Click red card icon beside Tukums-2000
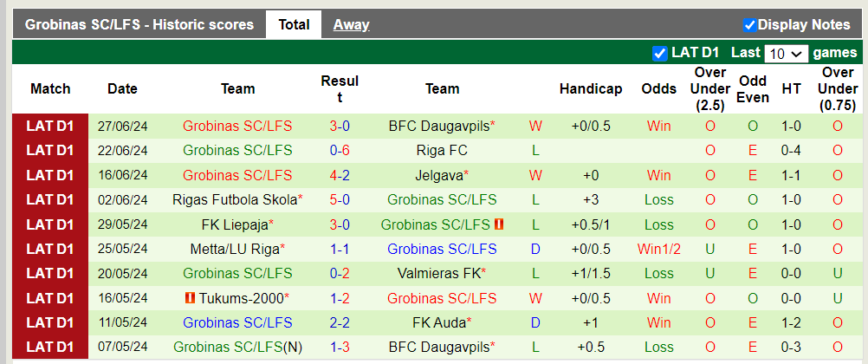Image resolution: width=868 pixels, height=364 pixels. [189, 298]
